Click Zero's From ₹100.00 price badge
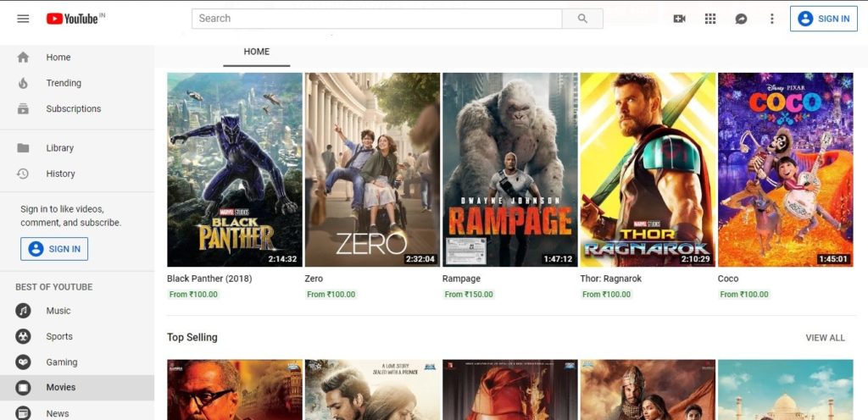This screenshot has width=868, height=420. click(331, 295)
